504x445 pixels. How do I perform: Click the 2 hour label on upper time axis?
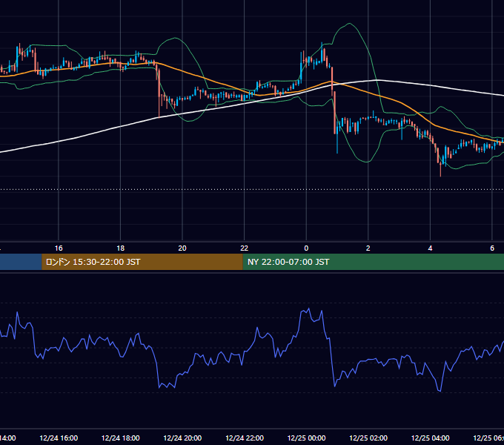(368, 248)
